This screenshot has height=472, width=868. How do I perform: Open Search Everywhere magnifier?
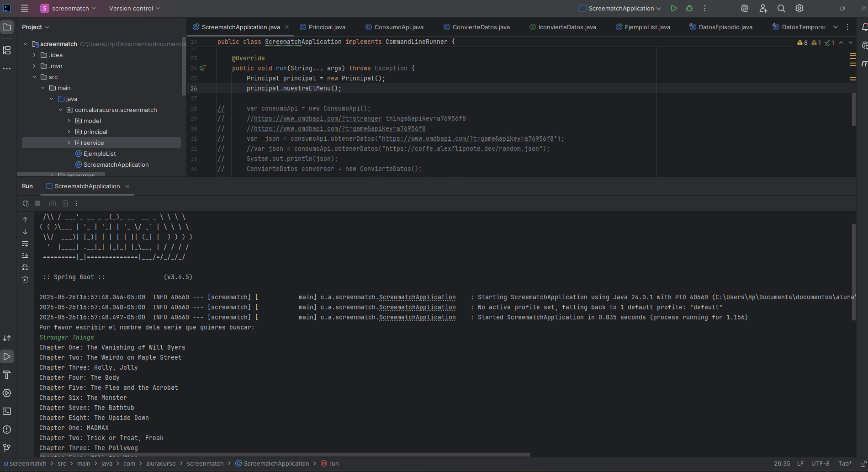tap(781, 8)
